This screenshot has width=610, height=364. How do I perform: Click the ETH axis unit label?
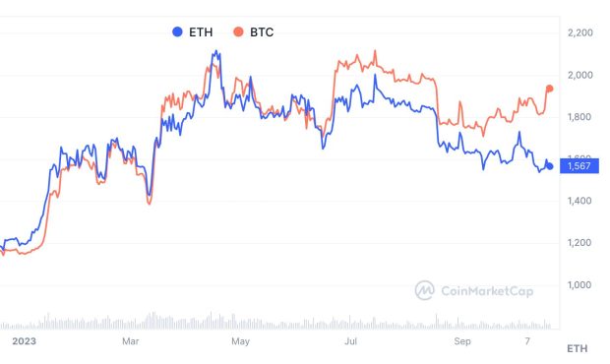(x=578, y=348)
